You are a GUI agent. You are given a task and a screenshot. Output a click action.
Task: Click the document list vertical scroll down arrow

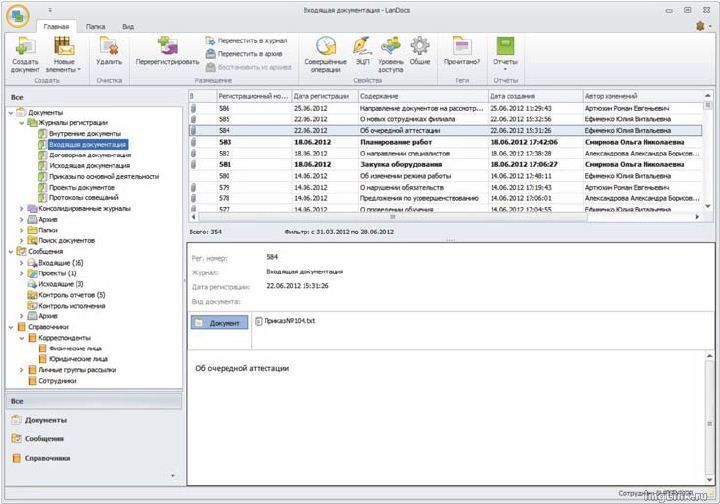pos(708,207)
